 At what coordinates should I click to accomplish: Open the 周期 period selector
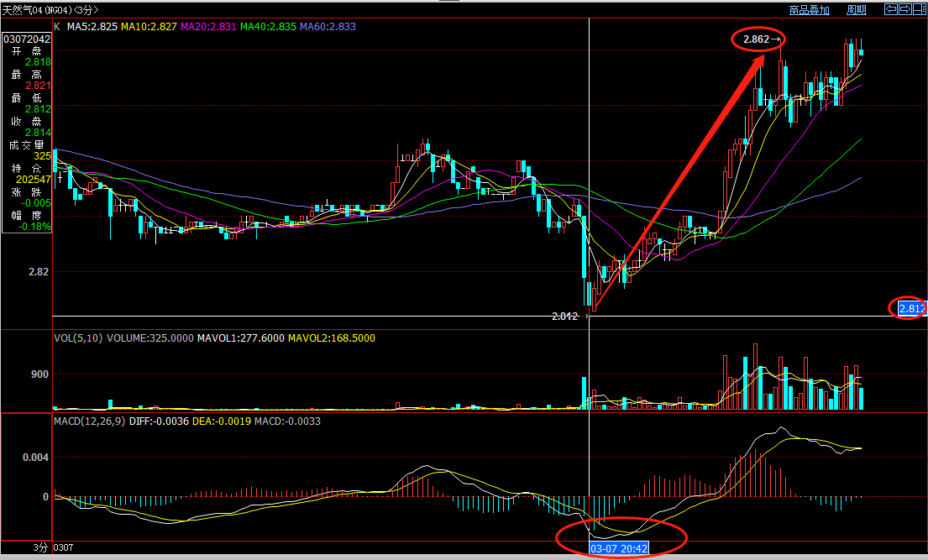point(856,10)
